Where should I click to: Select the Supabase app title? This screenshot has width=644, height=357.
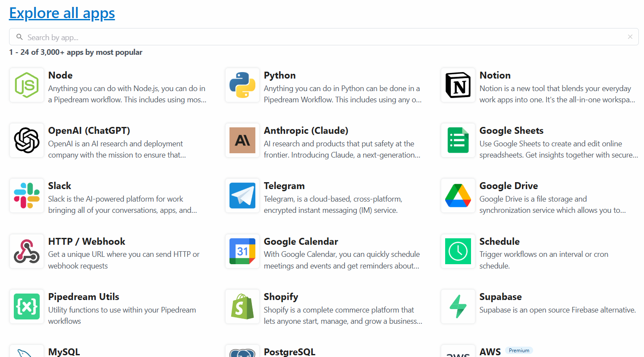(x=500, y=297)
